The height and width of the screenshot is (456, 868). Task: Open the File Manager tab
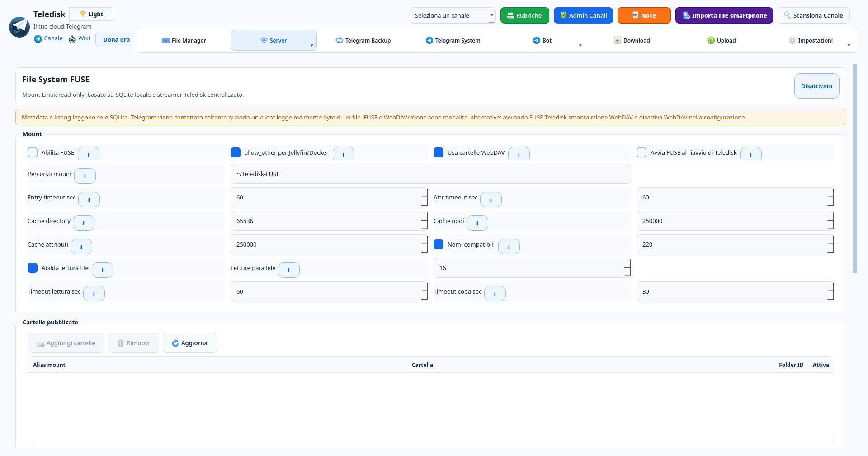pos(184,40)
